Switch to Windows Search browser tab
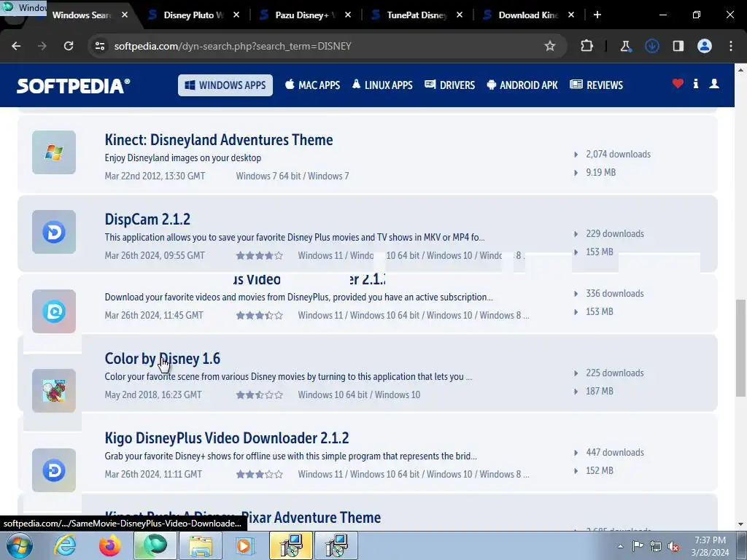 (81, 15)
